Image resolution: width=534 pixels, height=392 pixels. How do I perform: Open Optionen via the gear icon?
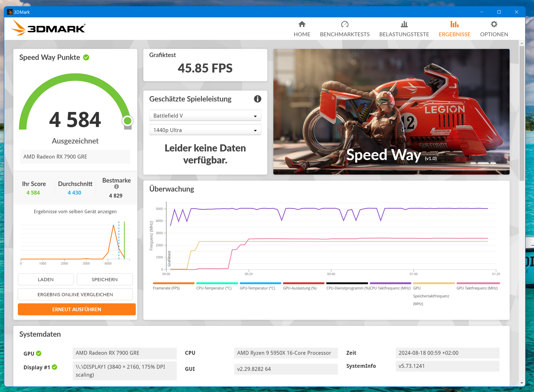click(x=494, y=24)
